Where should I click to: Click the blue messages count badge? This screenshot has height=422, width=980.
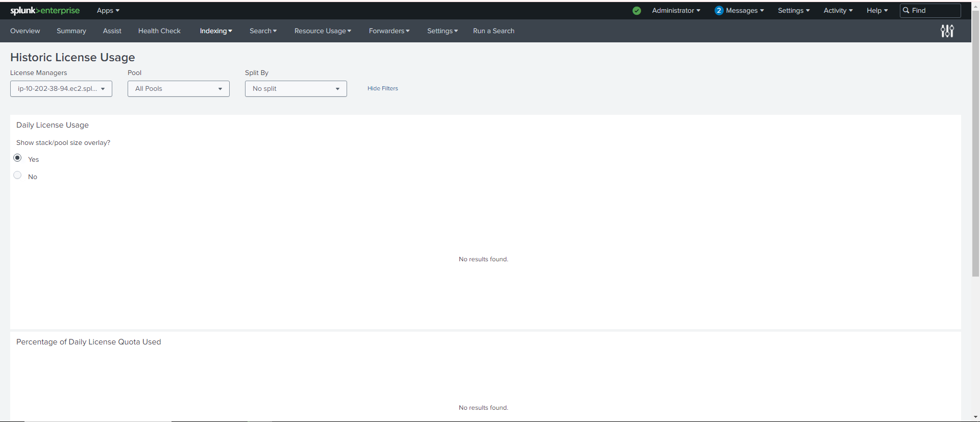(x=719, y=11)
